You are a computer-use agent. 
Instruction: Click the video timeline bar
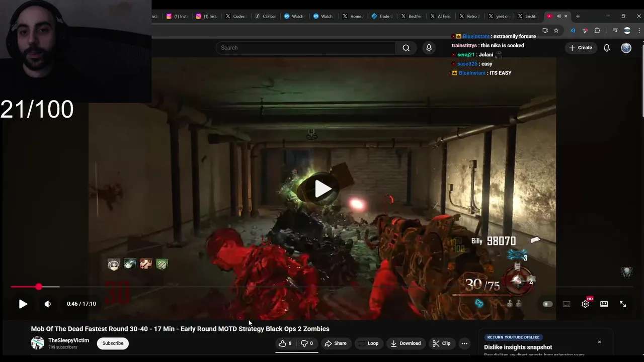coord(322,287)
